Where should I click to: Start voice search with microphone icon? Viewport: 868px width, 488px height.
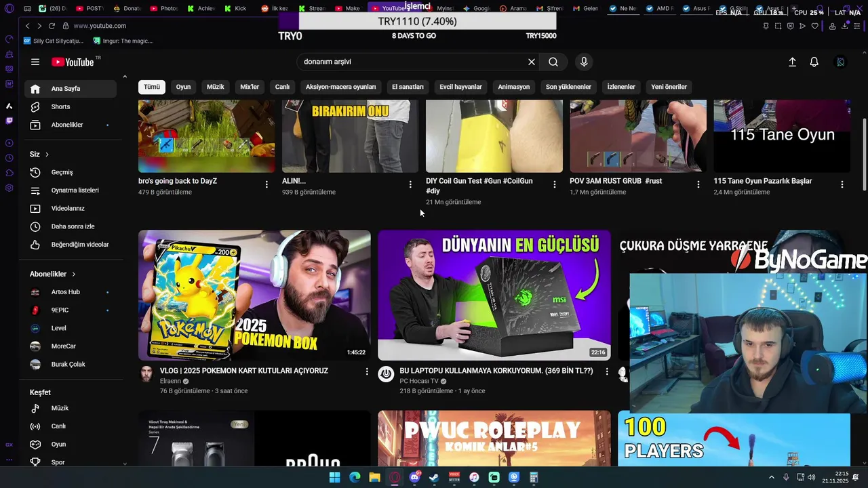pos(584,62)
